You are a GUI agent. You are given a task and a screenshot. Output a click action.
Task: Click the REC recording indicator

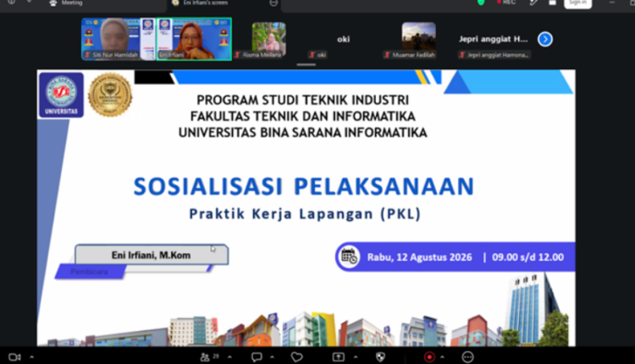[506, 3]
